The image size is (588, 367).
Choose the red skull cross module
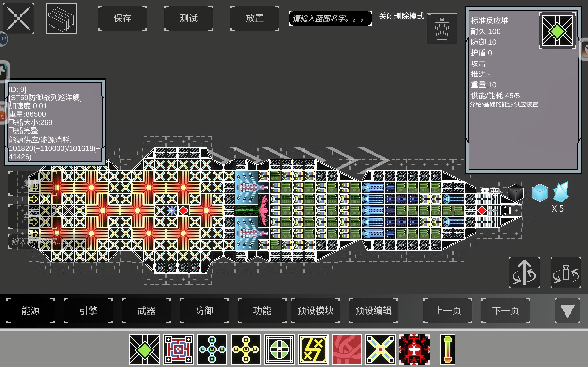click(414, 349)
